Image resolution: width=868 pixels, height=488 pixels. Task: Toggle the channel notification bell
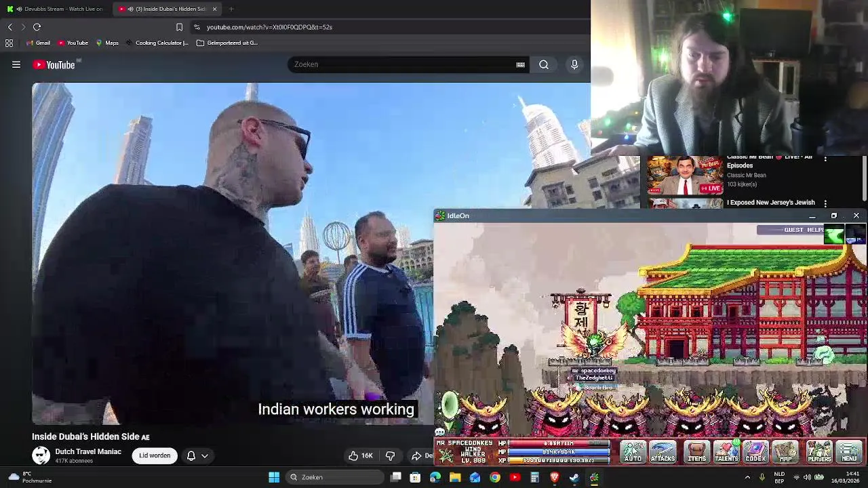[191, 455]
